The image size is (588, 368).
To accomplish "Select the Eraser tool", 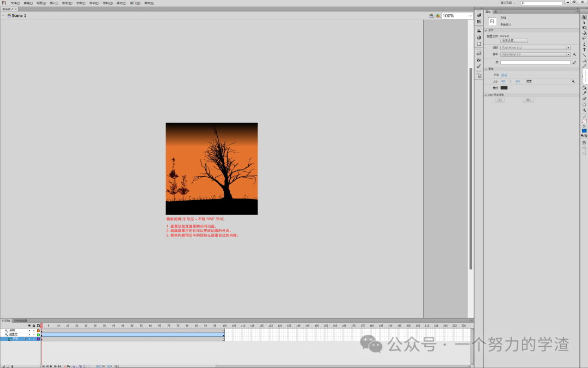I will tap(584, 98).
